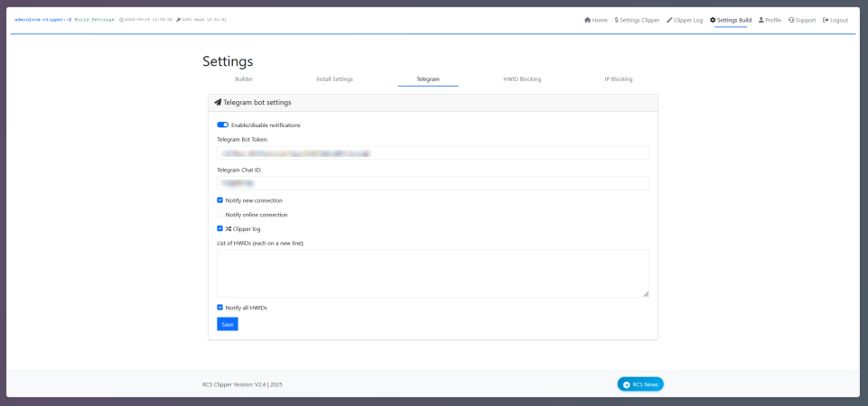Uncheck the Clipper log checkbox
This screenshot has width=868, height=406.
(219, 228)
